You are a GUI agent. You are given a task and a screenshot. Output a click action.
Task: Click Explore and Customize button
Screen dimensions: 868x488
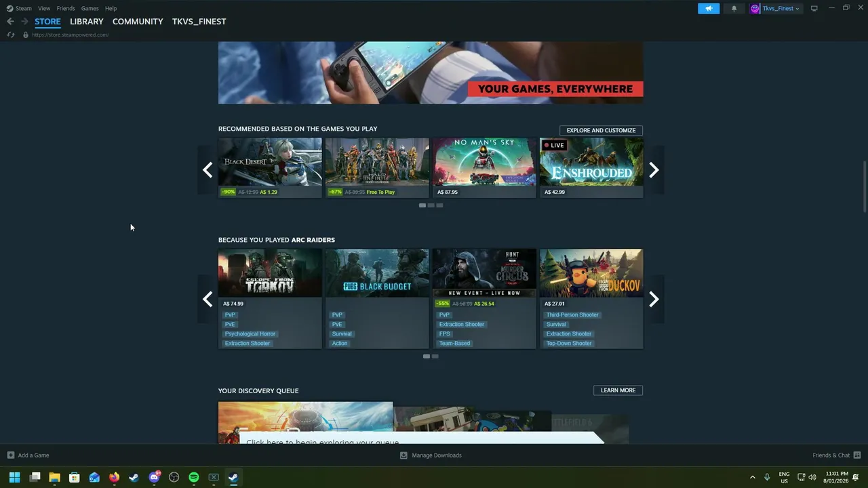coord(601,130)
